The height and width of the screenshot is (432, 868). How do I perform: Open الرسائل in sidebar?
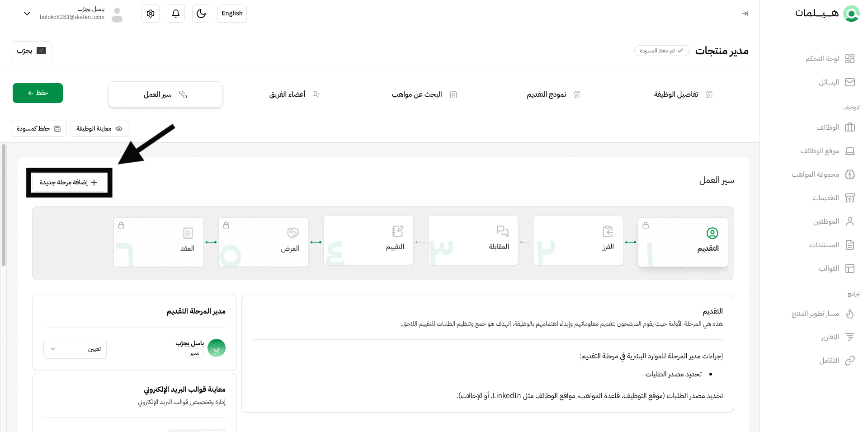(837, 82)
